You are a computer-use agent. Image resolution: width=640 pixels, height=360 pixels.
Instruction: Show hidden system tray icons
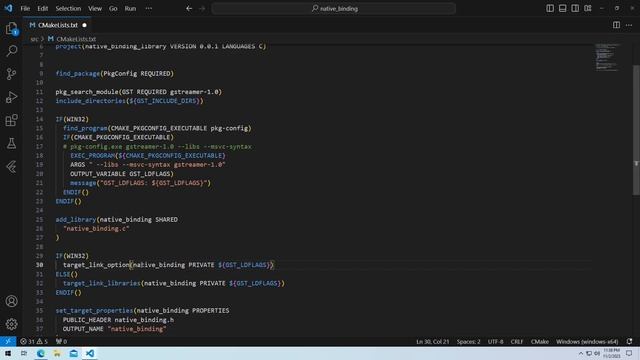coord(581,353)
